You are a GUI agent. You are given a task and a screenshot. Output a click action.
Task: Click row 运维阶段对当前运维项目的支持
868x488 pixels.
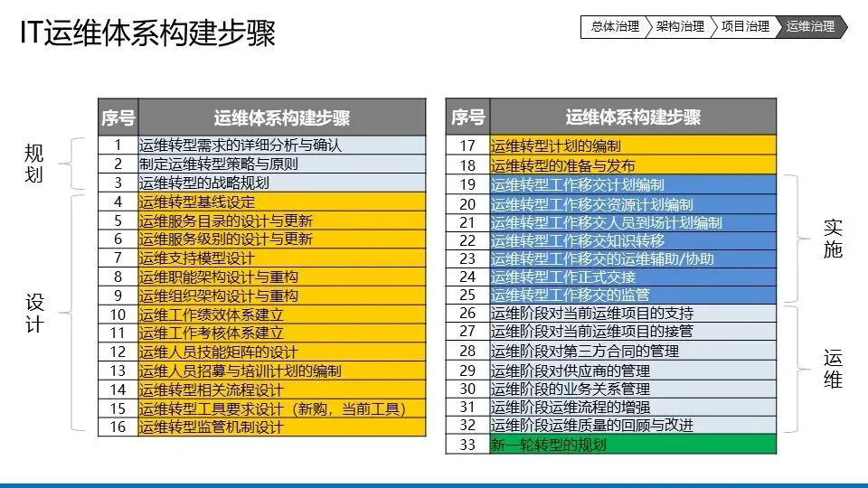tap(611, 314)
